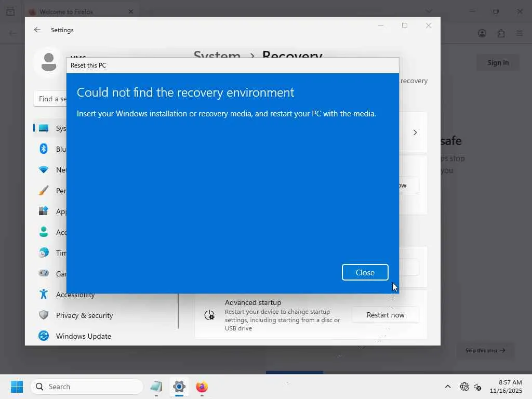532x399 pixels.
Task: Open the Gaming controller icon
Action: 44,273
